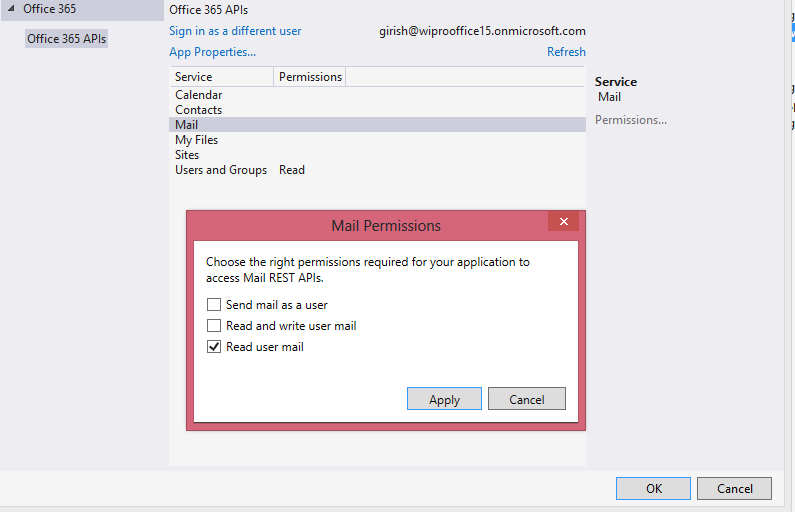795x512 pixels.
Task: Select the Calendar service row
Action: 377,95
